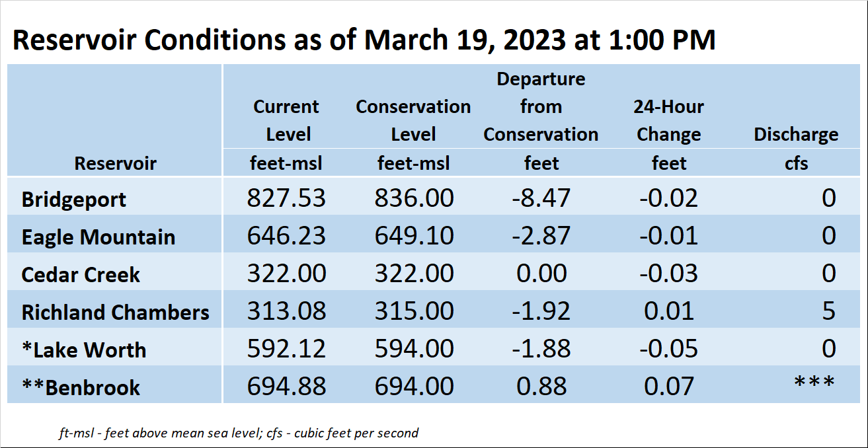Select the Lake Worth reservoir name
Screen dimensions: 868x448
[x=83, y=350]
